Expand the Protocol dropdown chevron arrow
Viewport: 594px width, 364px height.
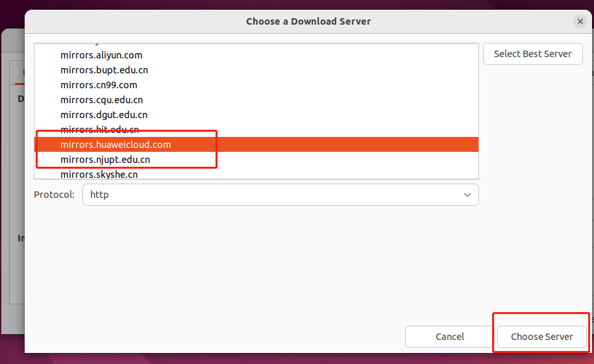(x=467, y=195)
